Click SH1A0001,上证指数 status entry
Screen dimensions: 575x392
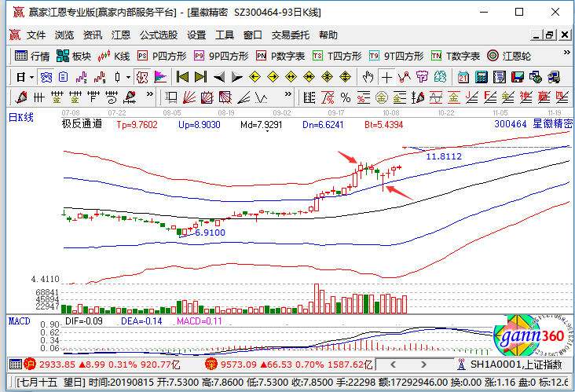[x=516, y=365]
